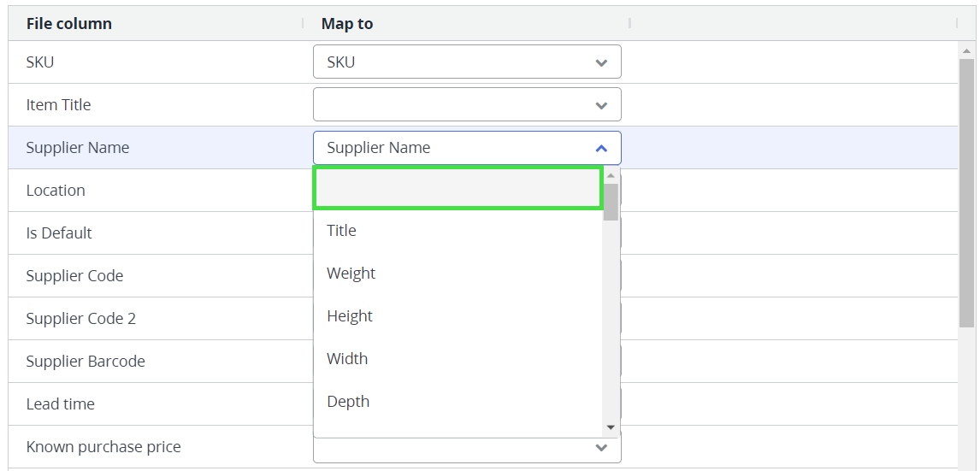Open the Item Title mapping dropdown
Screen dimensions: 980x471
[466, 105]
